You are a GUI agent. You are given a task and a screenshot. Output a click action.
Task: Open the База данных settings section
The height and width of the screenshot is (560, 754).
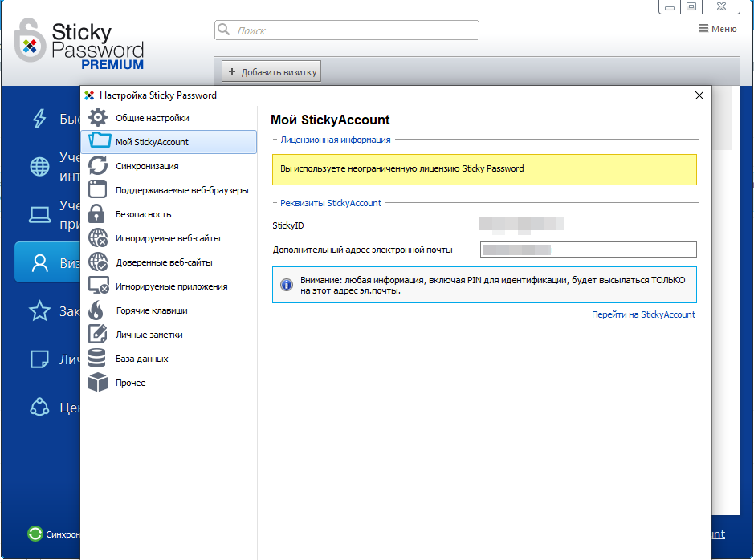tap(169, 358)
